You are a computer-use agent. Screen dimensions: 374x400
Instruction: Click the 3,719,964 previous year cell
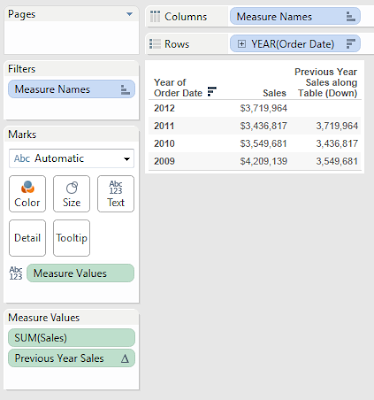(337, 126)
